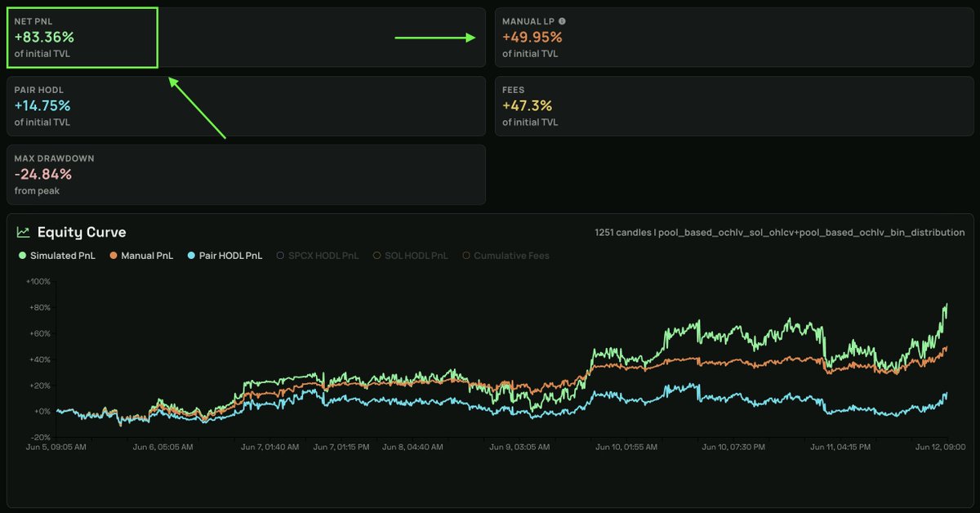Click the +40% y-axis label

click(39, 359)
